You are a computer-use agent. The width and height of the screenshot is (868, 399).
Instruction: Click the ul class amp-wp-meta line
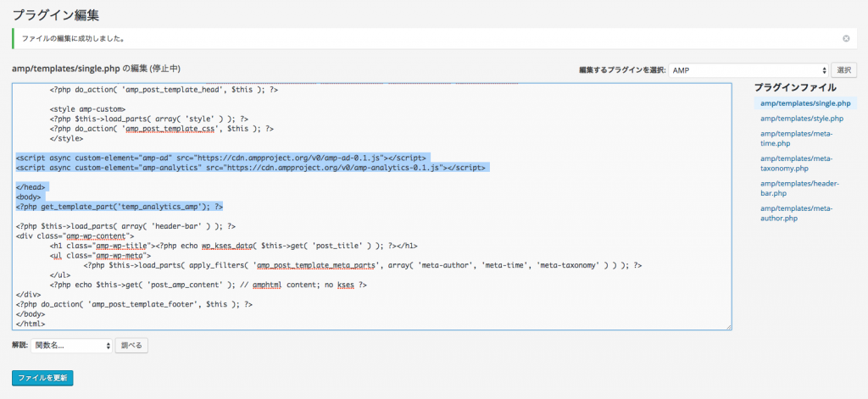coord(101,256)
